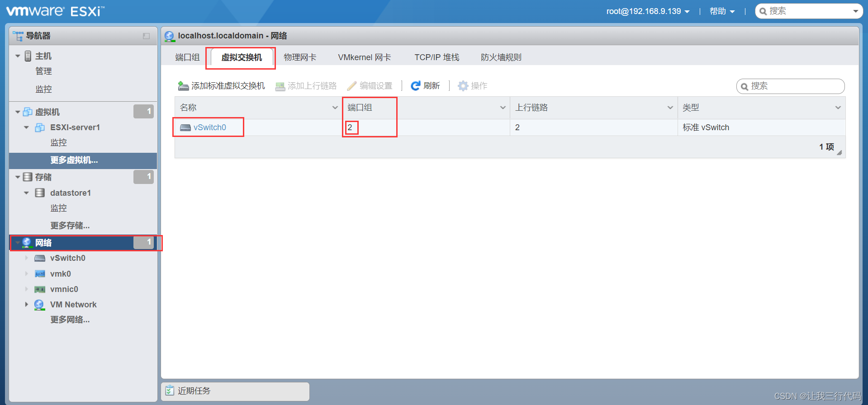This screenshot has height=405, width=868.
Task: Open the 近期任务 panel bar
Action: pyautogui.click(x=235, y=391)
